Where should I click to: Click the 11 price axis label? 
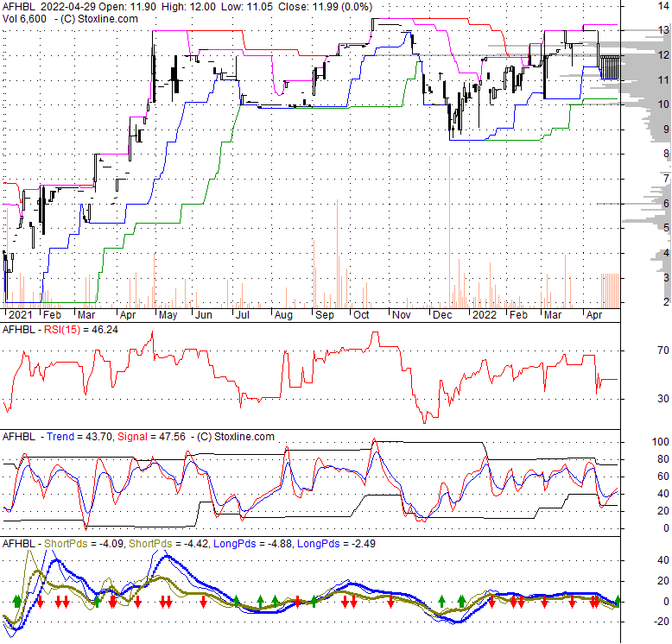click(x=663, y=79)
